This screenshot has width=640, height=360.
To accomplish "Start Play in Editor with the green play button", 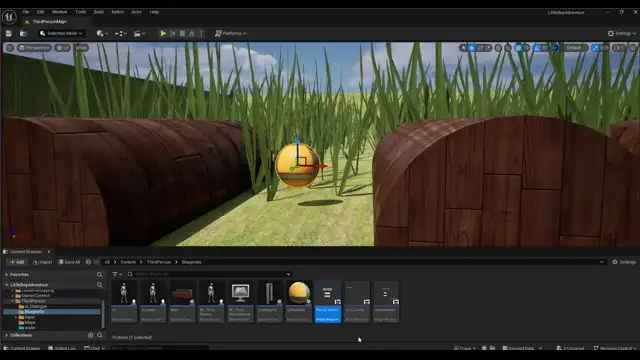I will click(163, 33).
